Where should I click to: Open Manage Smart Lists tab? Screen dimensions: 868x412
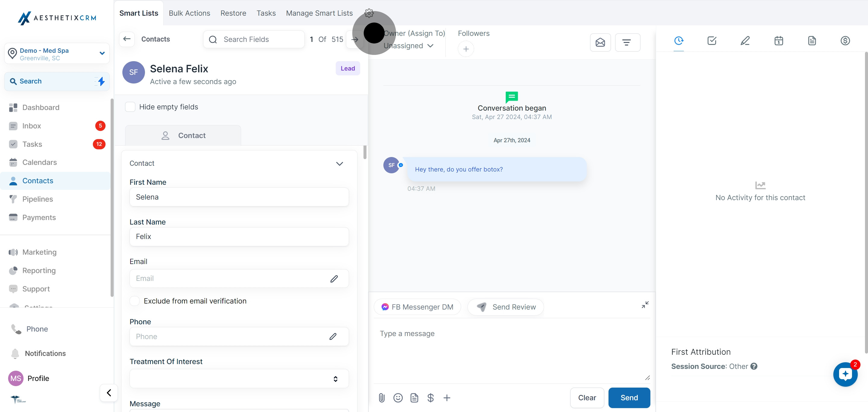coord(319,13)
